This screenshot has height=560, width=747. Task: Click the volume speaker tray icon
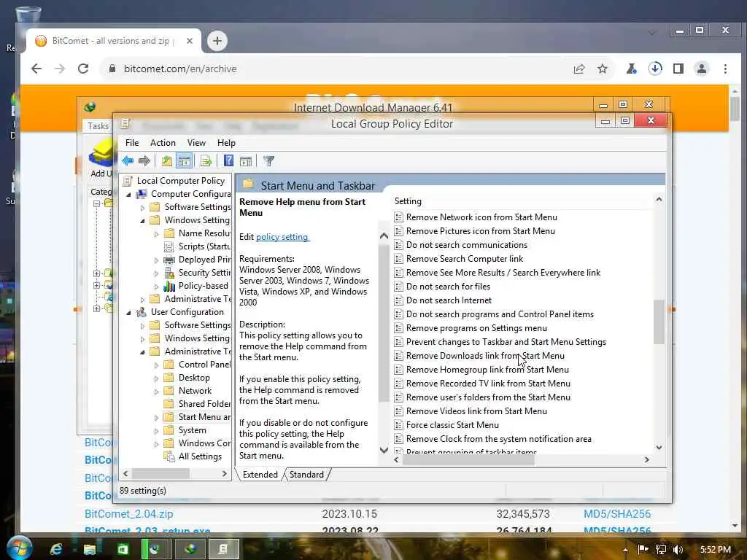click(678, 550)
